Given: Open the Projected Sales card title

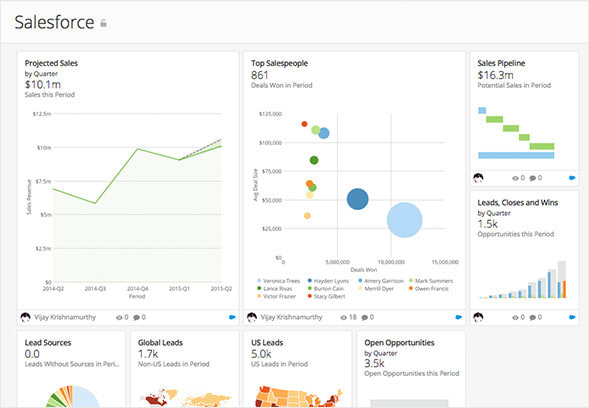Looking at the screenshot, I should click(x=51, y=63).
